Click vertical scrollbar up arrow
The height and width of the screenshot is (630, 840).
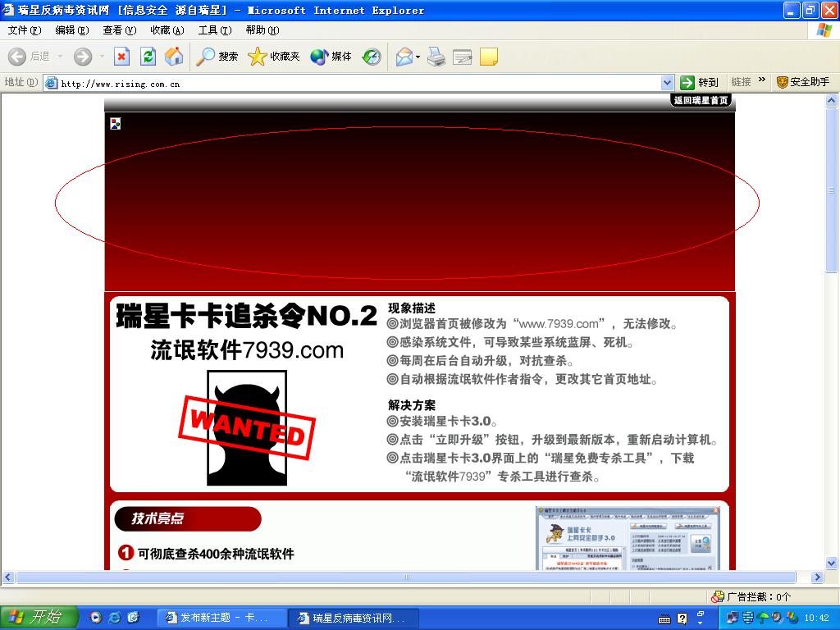point(832,100)
